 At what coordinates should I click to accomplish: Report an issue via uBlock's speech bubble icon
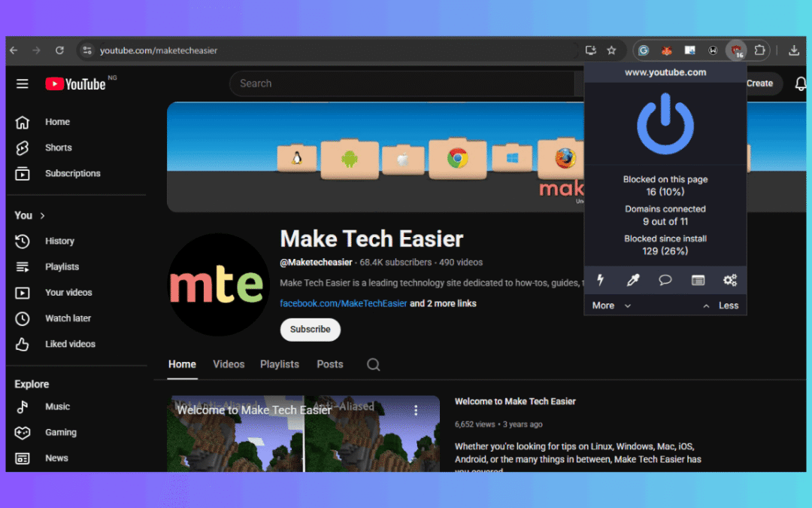click(x=665, y=280)
